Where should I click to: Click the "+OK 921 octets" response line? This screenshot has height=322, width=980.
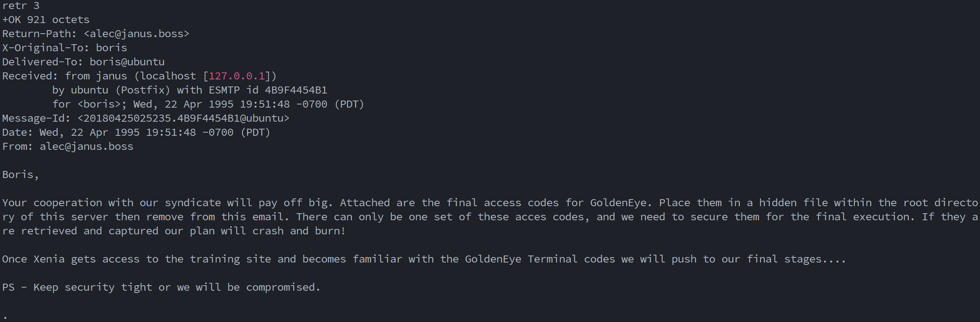pyautogui.click(x=46, y=20)
